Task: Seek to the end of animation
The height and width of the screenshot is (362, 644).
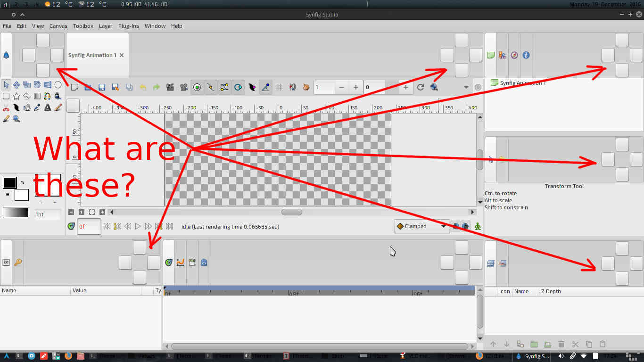Action: pyautogui.click(x=169, y=226)
